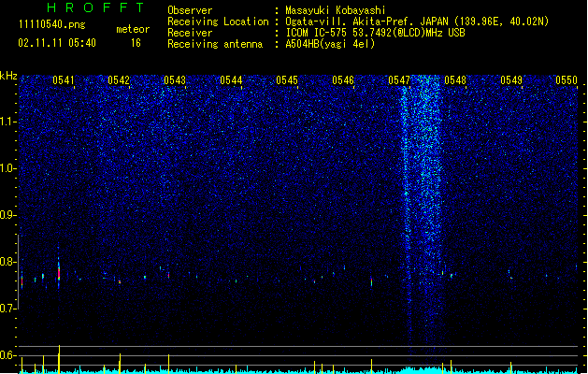
Task: Click the 1.1 kHz axis label
Action: tap(8, 122)
